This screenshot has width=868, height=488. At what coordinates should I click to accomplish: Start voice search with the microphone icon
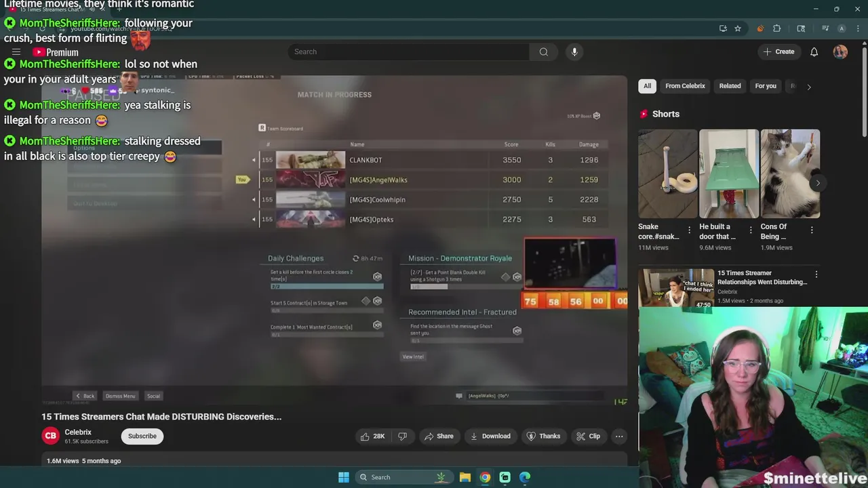(574, 52)
